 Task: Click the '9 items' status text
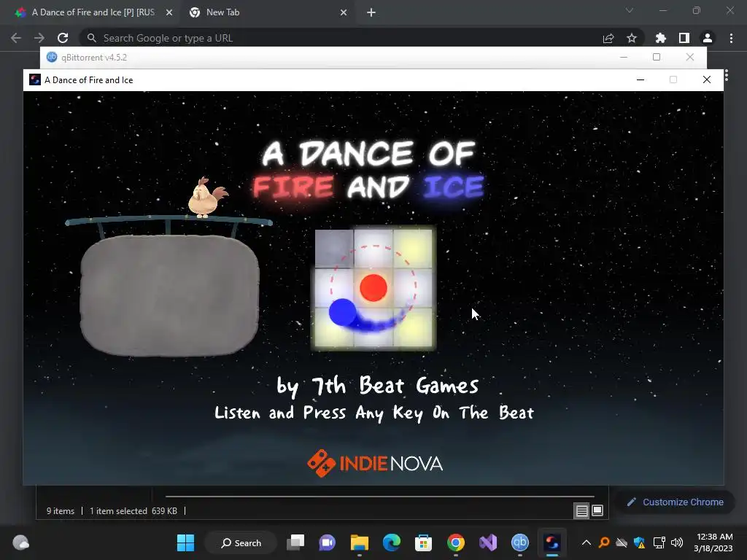point(61,511)
